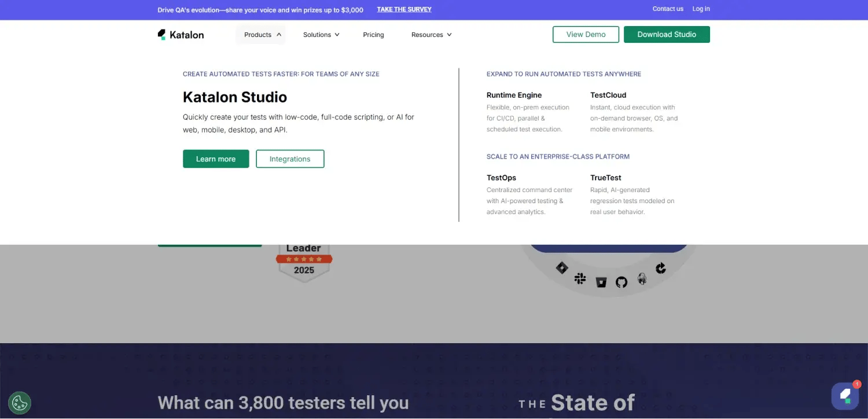Click the Bitbucket integration icon
Image resolution: width=868 pixels, height=419 pixels.
601,282
